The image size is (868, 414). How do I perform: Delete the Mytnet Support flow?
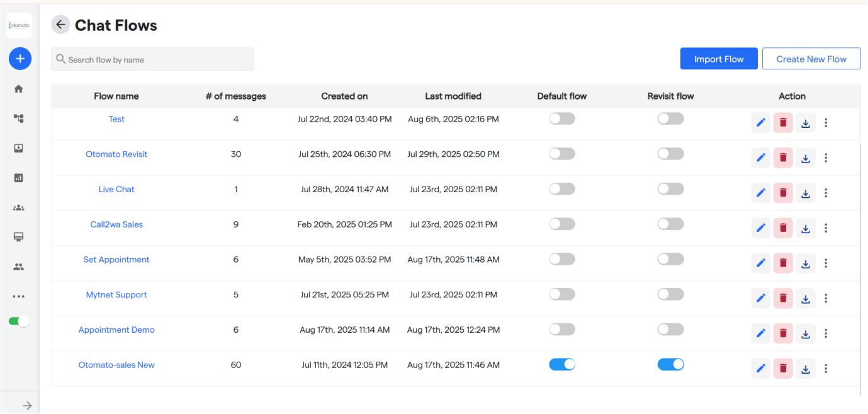tap(783, 299)
